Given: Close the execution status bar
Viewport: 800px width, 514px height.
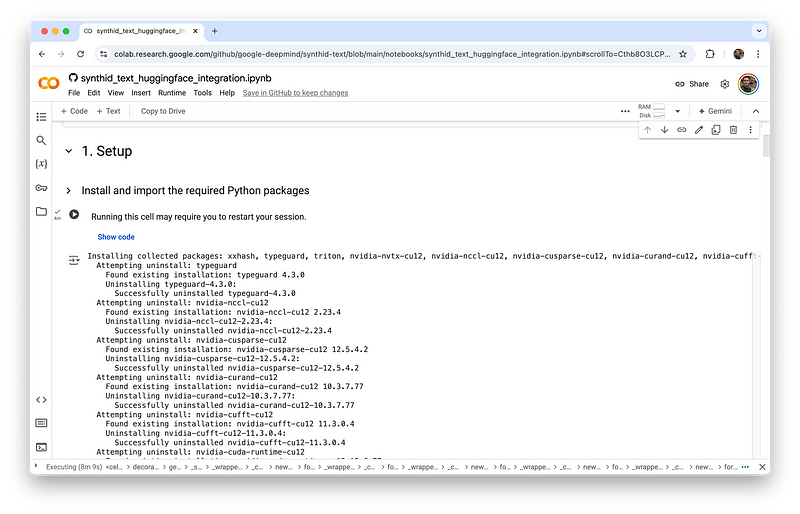Looking at the screenshot, I should [762, 467].
